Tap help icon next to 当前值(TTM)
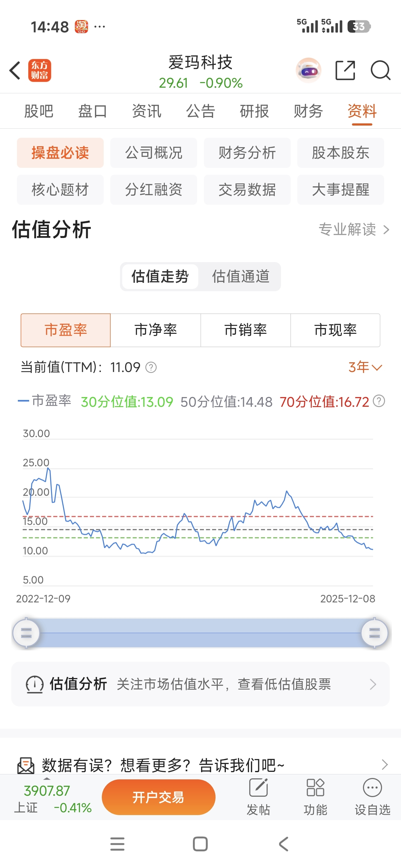 tap(151, 367)
